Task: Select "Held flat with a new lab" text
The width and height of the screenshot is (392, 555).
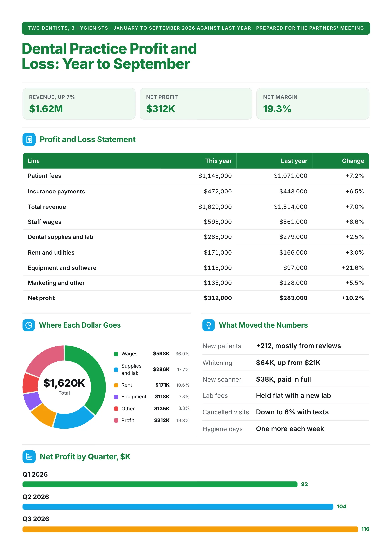Action: click(x=294, y=396)
